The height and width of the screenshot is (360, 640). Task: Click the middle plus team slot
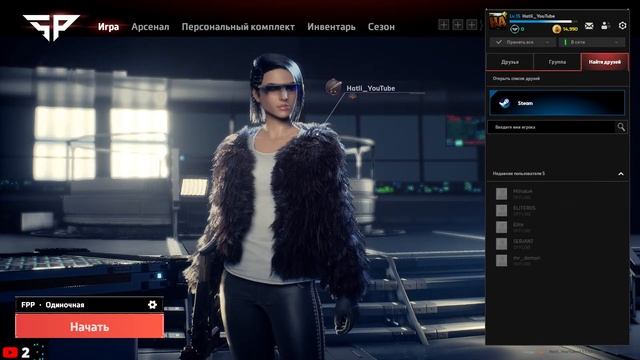[458, 24]
